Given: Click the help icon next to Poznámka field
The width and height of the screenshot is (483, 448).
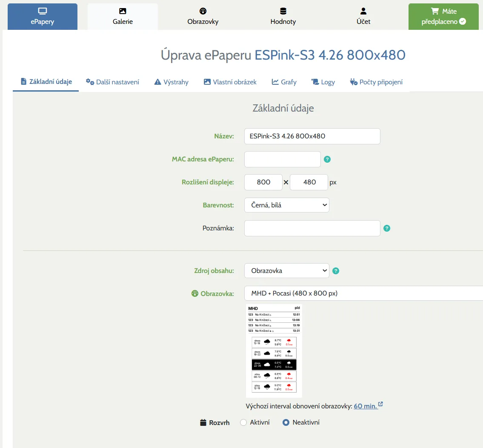Looking at the screenshot, I should pos(387,228).
